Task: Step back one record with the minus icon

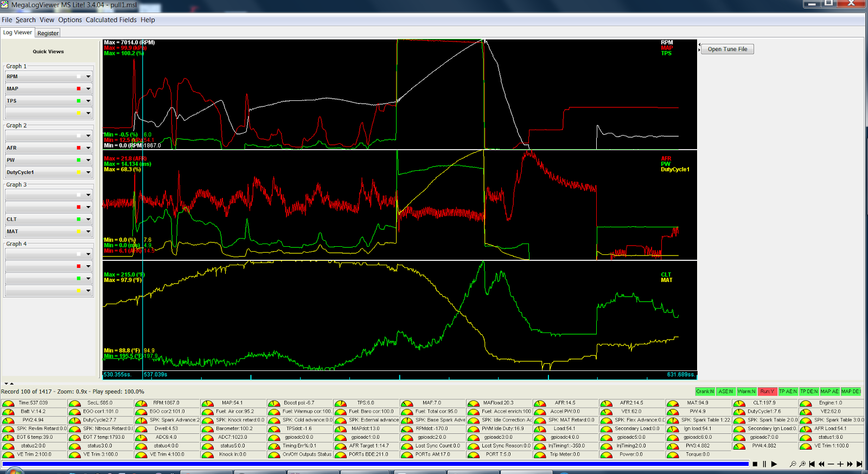Action: pos(831,464)
